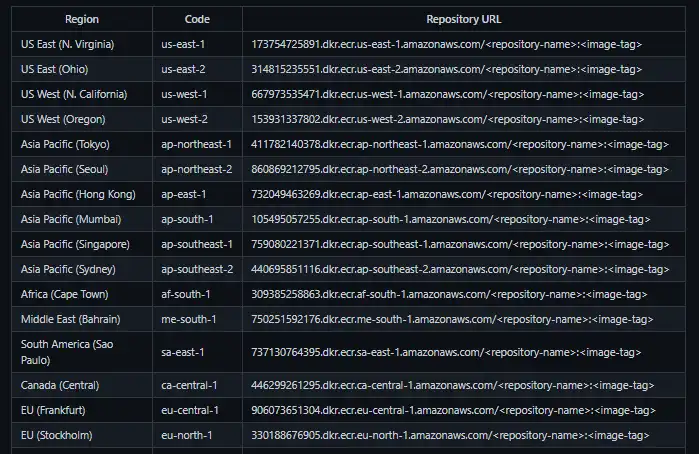Click the 446299261295 ca-central-1 repository URL
This screenshot has width=699, height=454.
[452, 385]
